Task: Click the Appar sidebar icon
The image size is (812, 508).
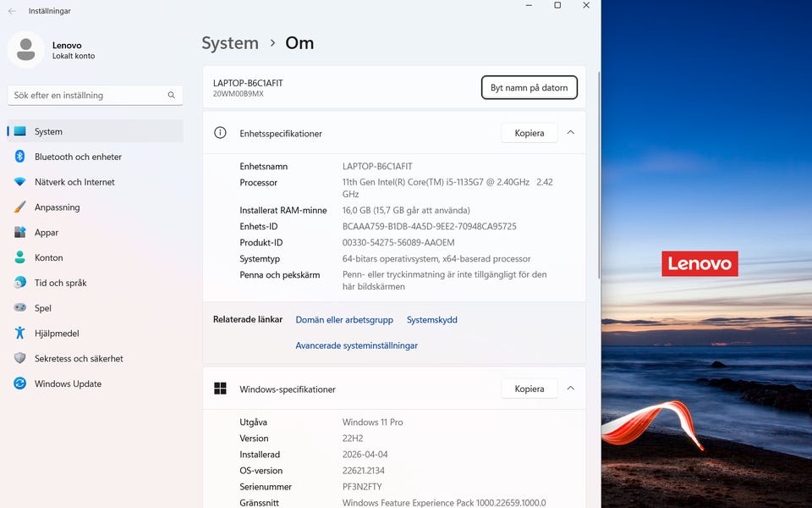Action: 19,233
